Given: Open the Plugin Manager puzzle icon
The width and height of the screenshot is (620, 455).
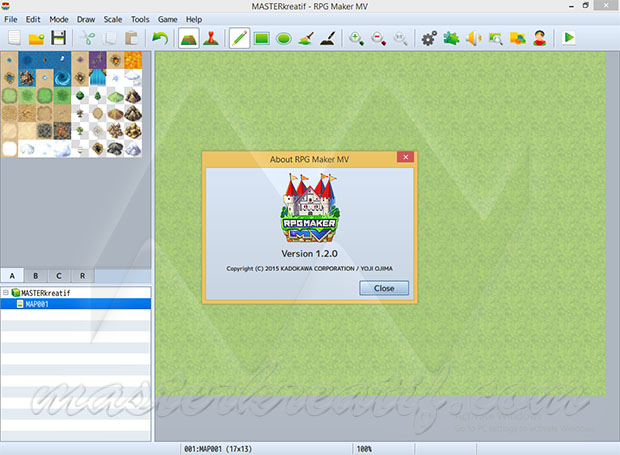Looking at the screenshot, I should coord(451,38).
